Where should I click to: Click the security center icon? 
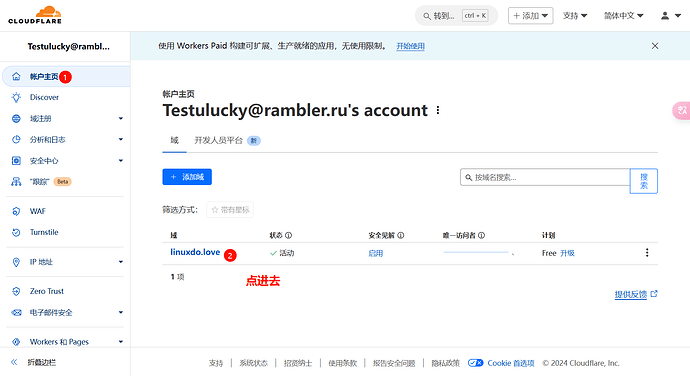16,161
